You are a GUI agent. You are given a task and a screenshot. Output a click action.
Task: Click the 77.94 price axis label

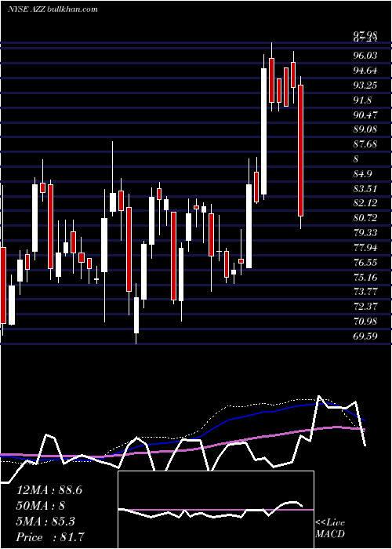pyautogui.click(x=365, y=248)
